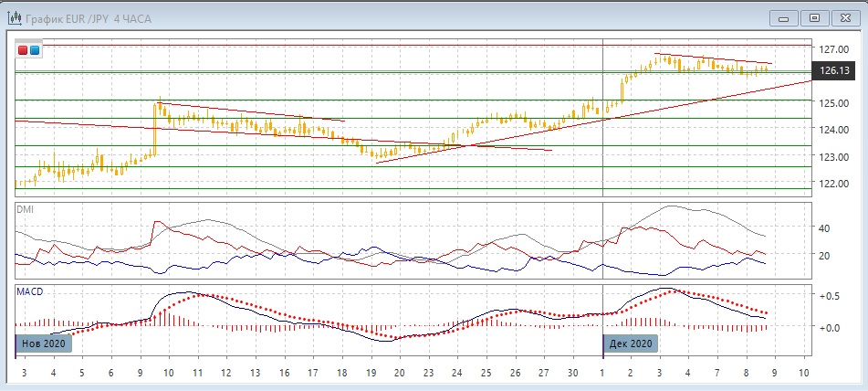Click date 10 at right end of time axis
Screen dimensions: 868x391
click(x=803, y=373)
